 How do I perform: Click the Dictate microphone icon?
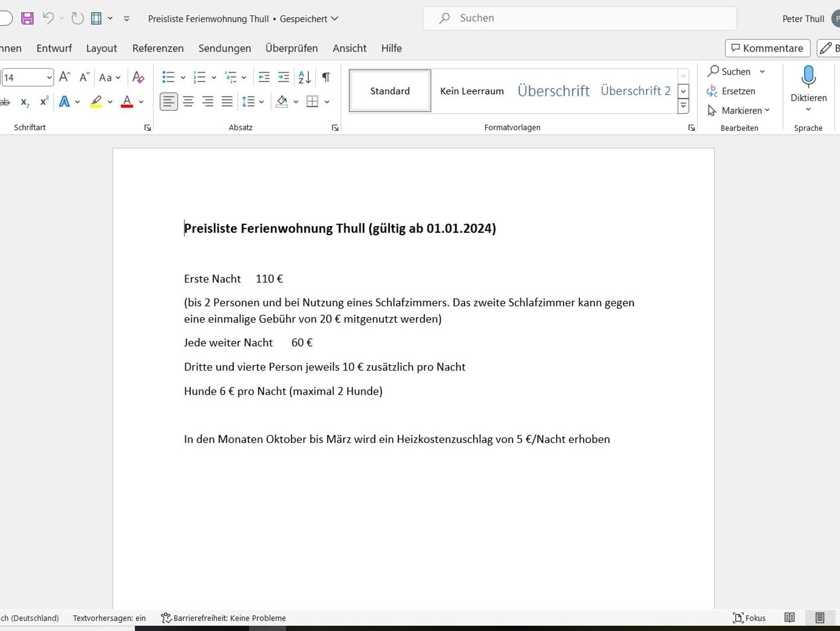808,77
